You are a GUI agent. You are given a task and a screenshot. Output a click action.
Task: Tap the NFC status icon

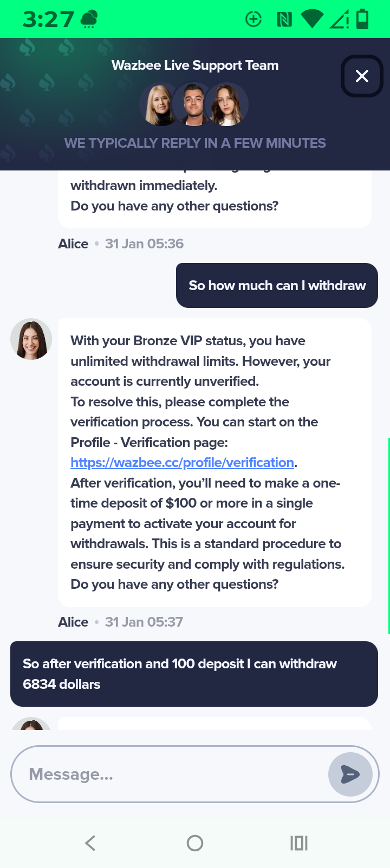coord(284,19)
